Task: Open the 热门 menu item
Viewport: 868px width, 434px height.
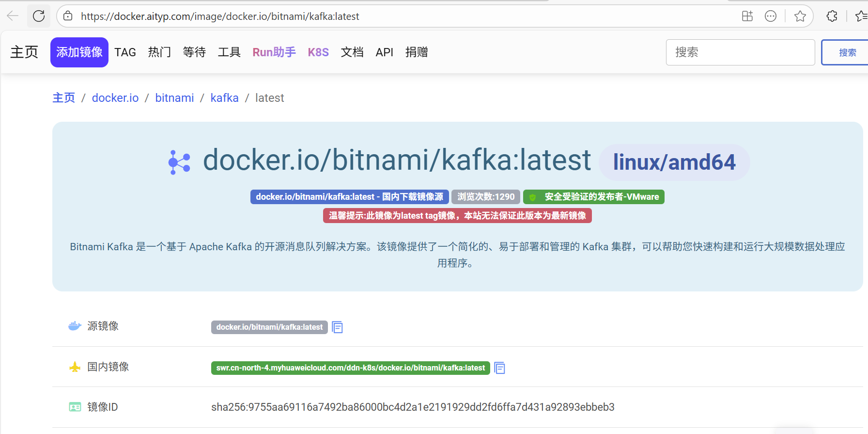Action: pyautogui.click(x=159, y=52)
